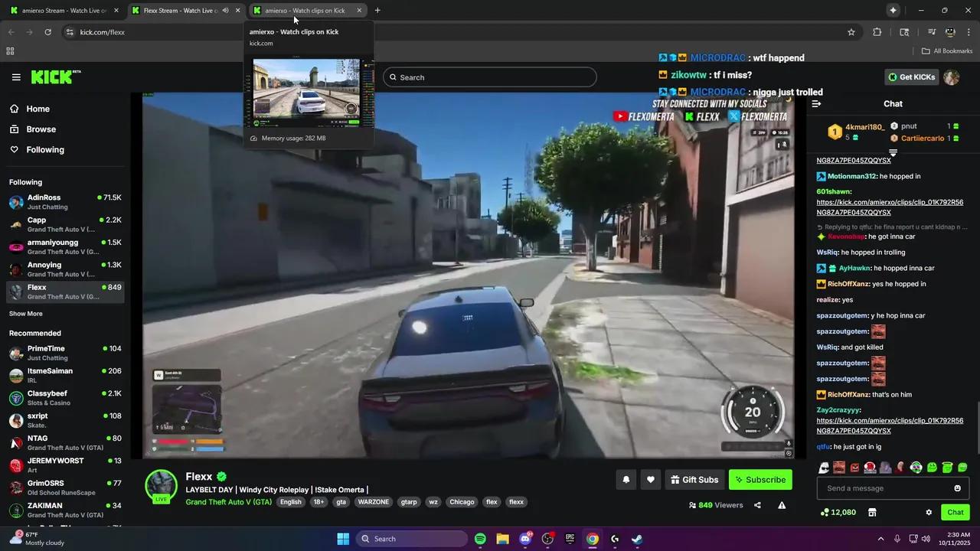Screen dimensions: 980x551
Task: Open GrimOSRS recommended channel
Action: [x=65, y=487]
